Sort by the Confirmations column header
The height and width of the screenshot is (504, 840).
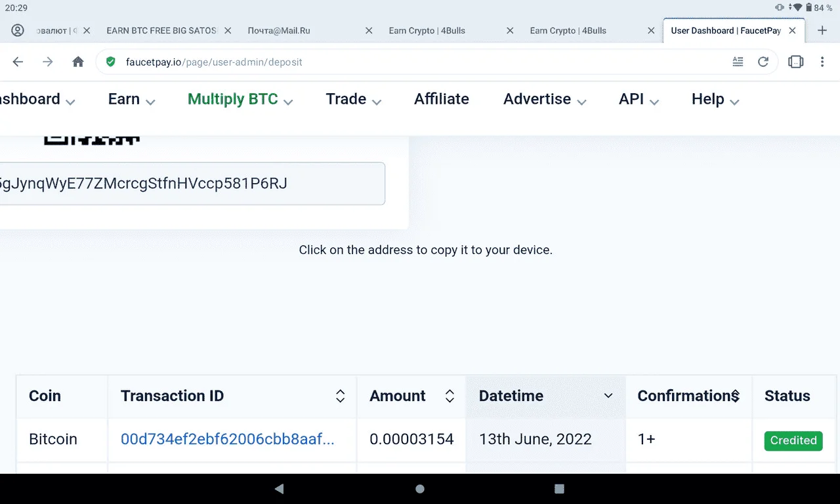click(689, 396)
